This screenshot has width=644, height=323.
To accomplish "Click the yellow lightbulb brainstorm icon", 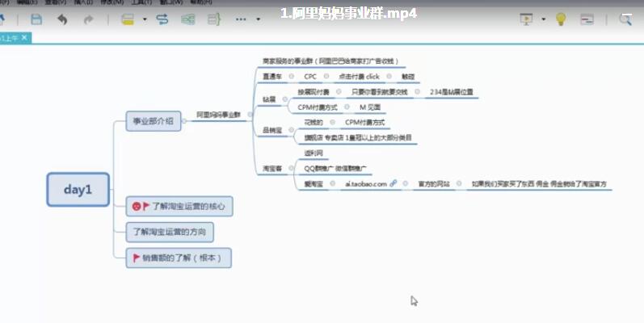I will pos(561,19).
